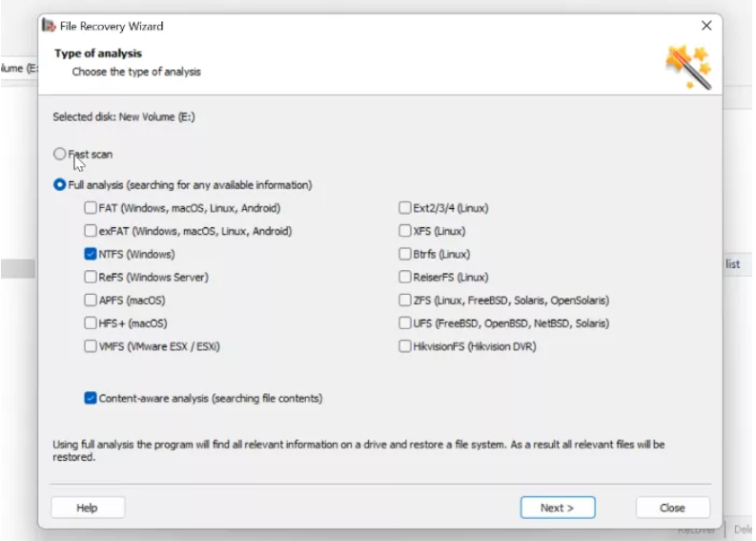This screenshot has width=756, height=541.
Task: Enable VMFS (VMware ESX / ESXi) checkbox
Action: click(x=91, y=346)
